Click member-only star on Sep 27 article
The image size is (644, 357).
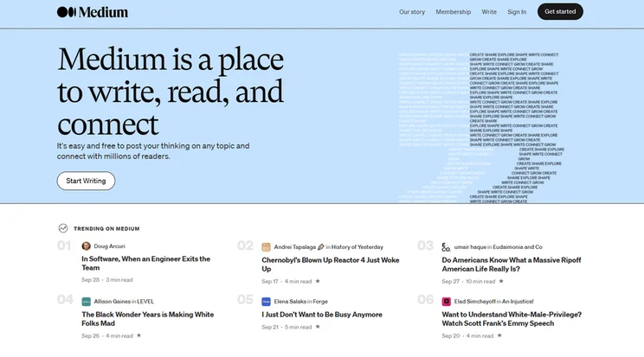[x=501, y=281]
